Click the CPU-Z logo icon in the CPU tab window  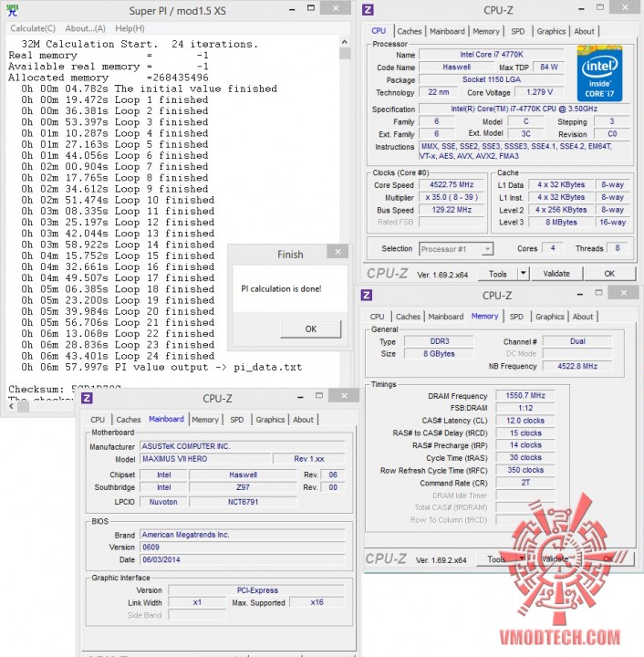click(x=368, y=10)
